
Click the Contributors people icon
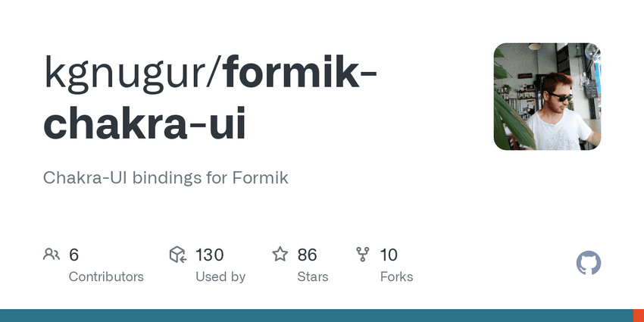(x=52, y=255)
